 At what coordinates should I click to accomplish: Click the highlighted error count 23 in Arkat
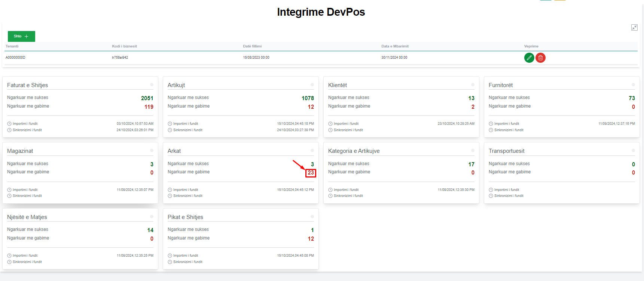[x=311, y=173]
